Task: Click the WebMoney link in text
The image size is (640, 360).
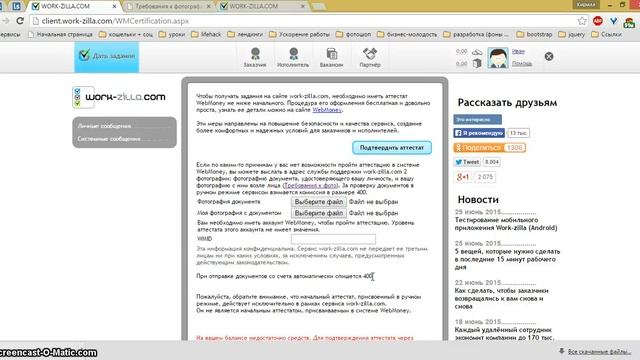Action: point(327,110)
